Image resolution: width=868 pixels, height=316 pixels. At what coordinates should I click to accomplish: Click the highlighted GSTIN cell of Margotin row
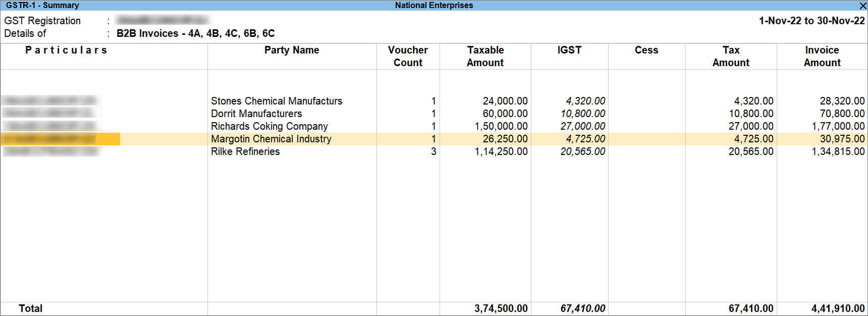click(x=61, y=139)
